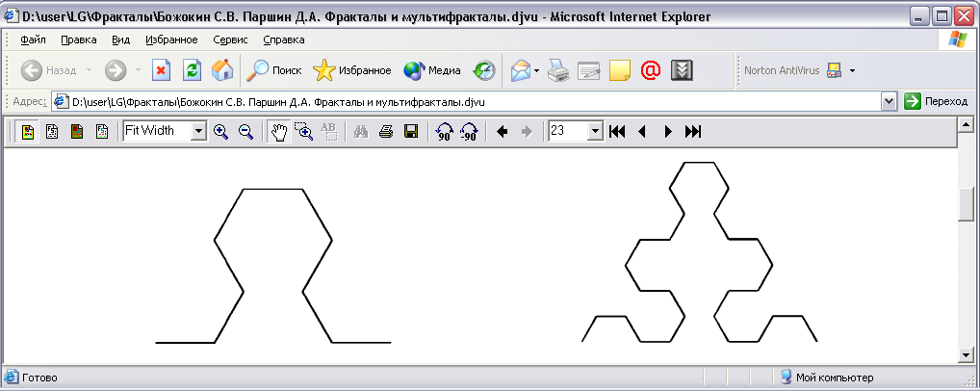Select the zoom-to-selection tool
Viewport: 980px width, 391px height.
[x=304, y=131]
